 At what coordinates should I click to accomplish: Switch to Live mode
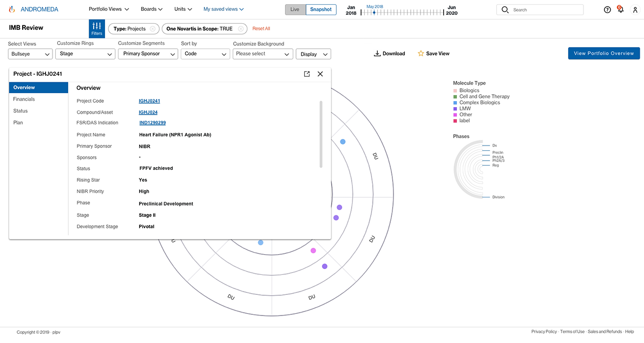295,10
